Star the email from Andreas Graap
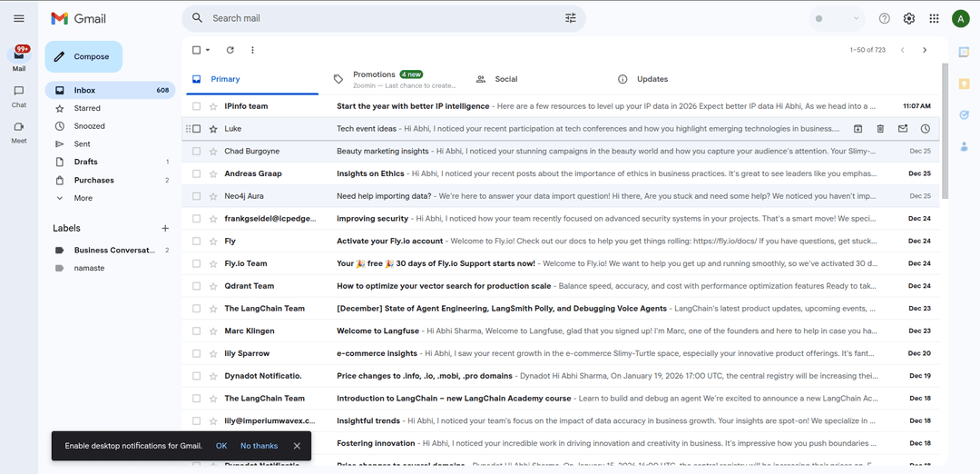Image resolution: width=980 pixels, height=474 pixels. click(x=213, y=173)
